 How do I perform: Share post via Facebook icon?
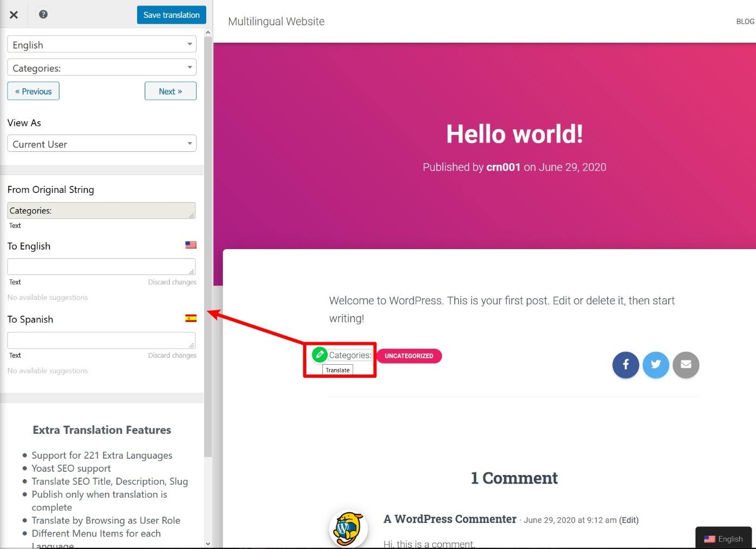(625, 365)
